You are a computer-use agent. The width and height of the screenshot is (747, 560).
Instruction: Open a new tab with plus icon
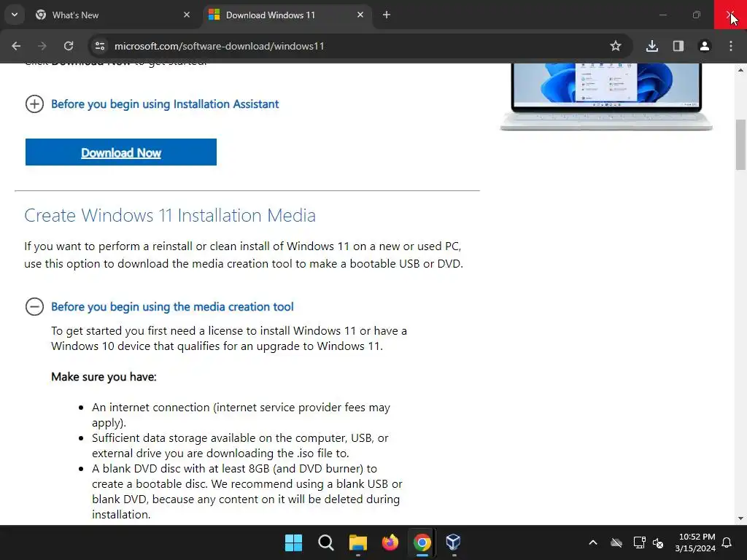(x=387, y=15)
